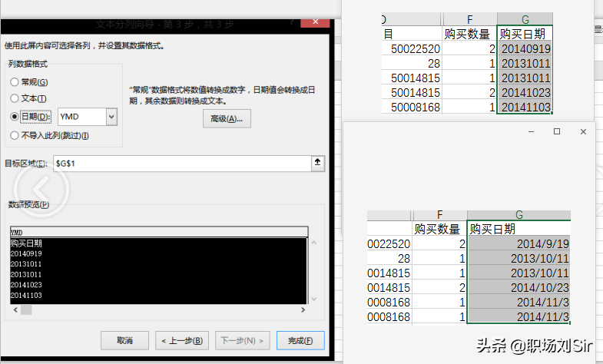
Task: Click the previous-image circular arrow overlay
Action: click(x=41, y=189)
